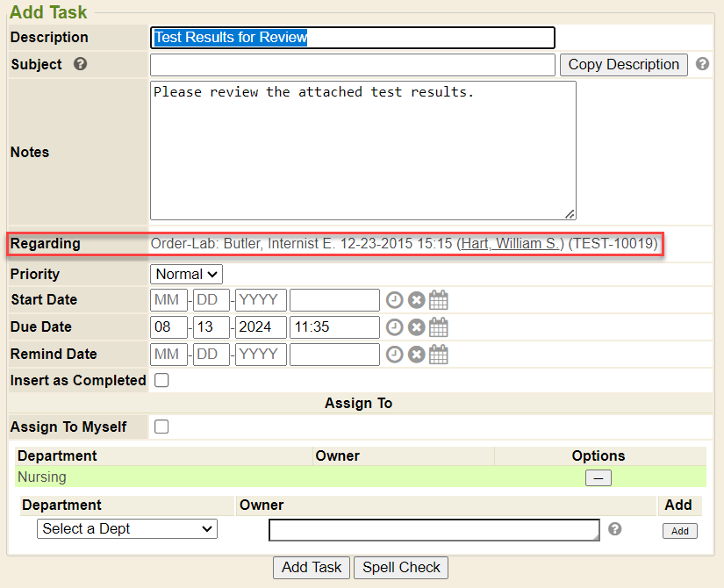Click the clock icon for Start Date
This screenshot has height=588, width=724.
point(395,300)
